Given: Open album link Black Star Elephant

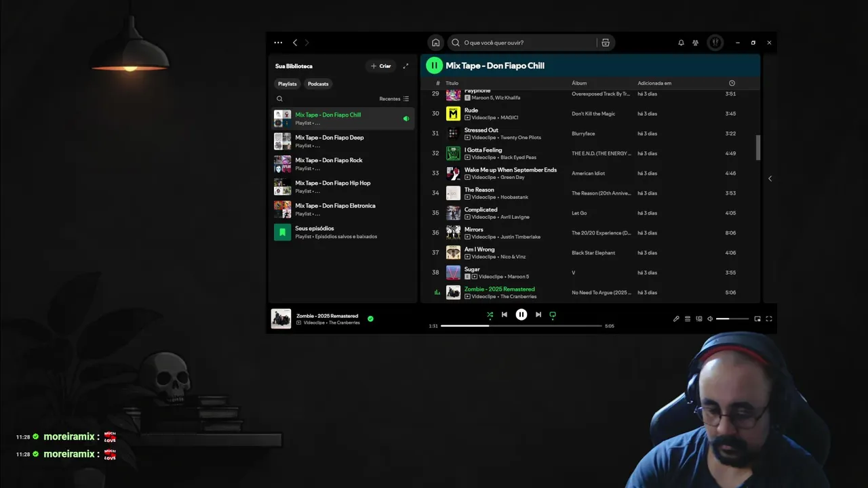Looking at the screenshot, I should pyautogui.click(x=593, y=253).
